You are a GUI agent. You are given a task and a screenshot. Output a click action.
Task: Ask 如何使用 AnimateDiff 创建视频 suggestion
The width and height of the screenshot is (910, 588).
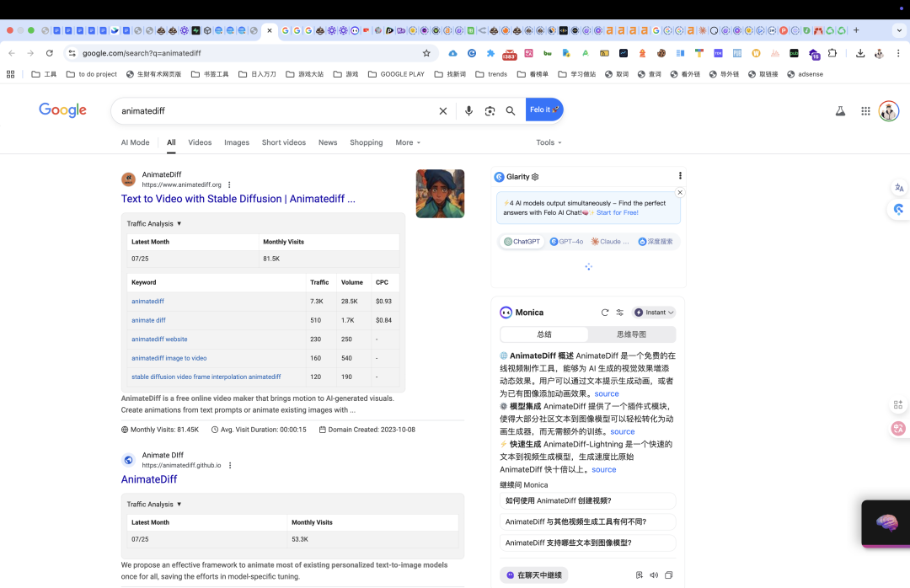coord(588,500)
